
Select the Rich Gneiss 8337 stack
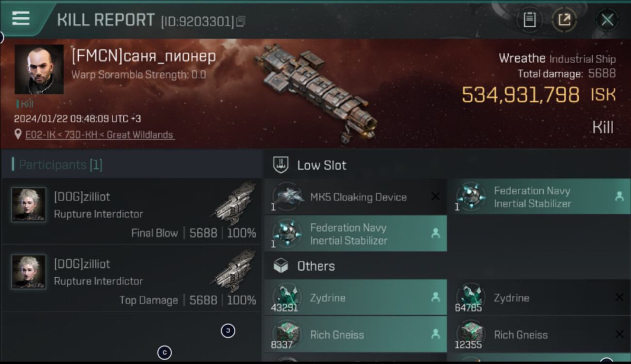(x=355, y=334)
